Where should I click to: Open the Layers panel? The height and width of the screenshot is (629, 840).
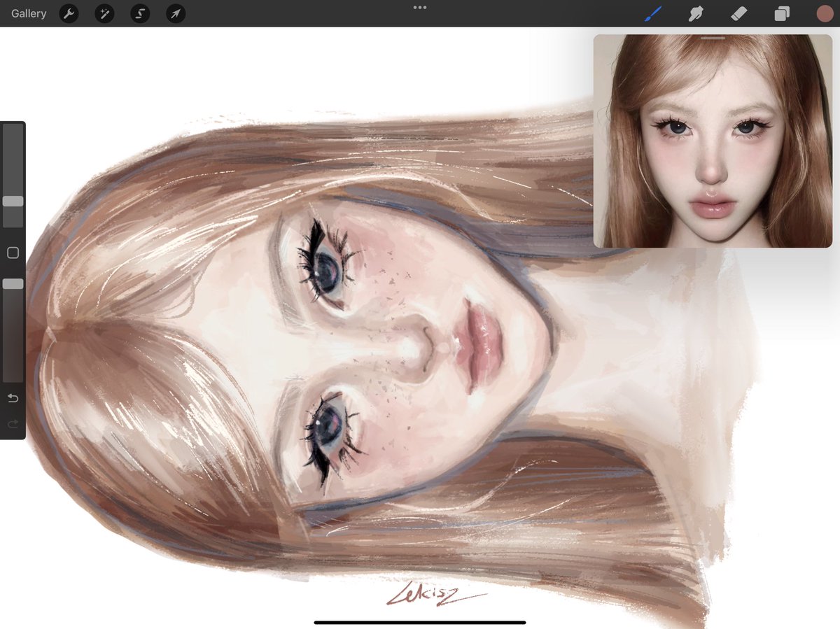pos(781,13)
